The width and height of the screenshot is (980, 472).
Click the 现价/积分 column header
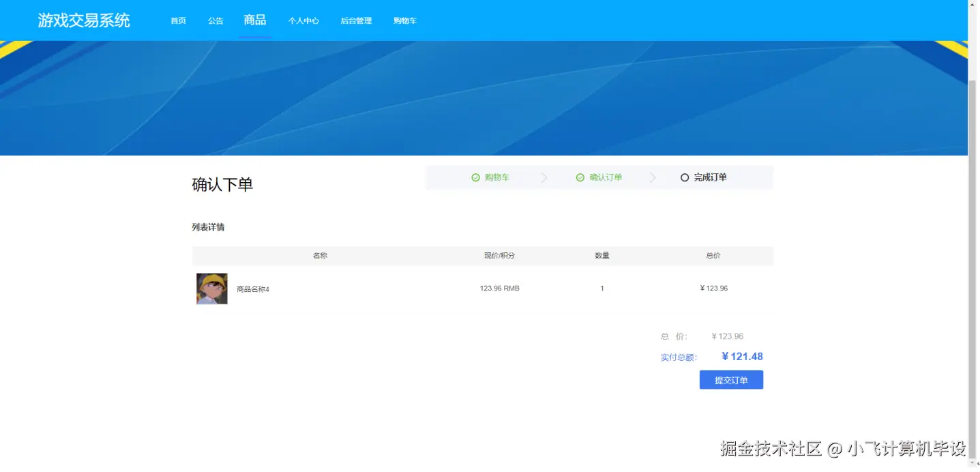(500, 256)
